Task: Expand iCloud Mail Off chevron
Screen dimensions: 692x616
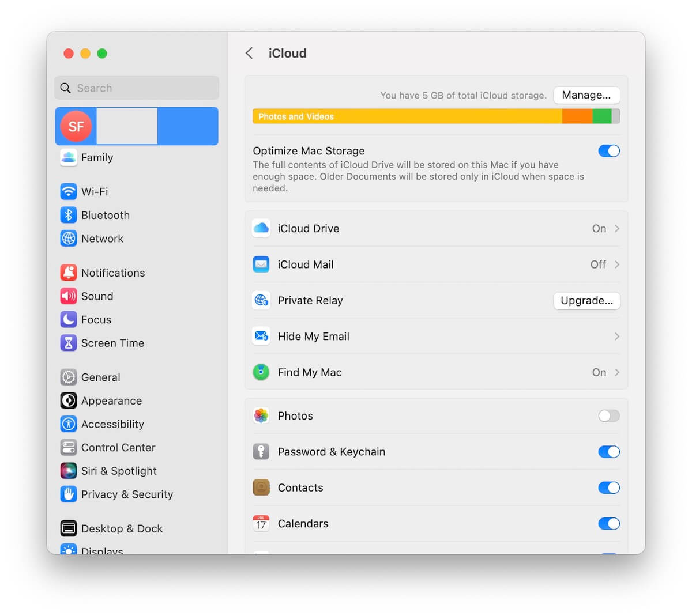Action: pyautogui.click(x=617, y=264)
